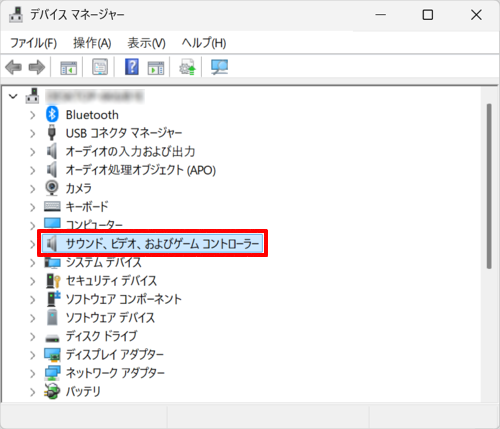Click the Device Manager title bar icon
The image size is (500, 429).
[16, 14]
